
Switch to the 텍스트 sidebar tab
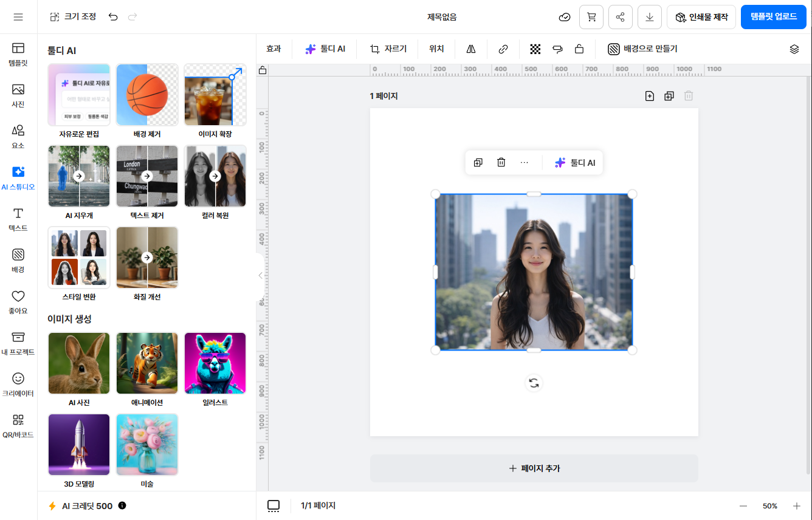[x=18, y=219]
